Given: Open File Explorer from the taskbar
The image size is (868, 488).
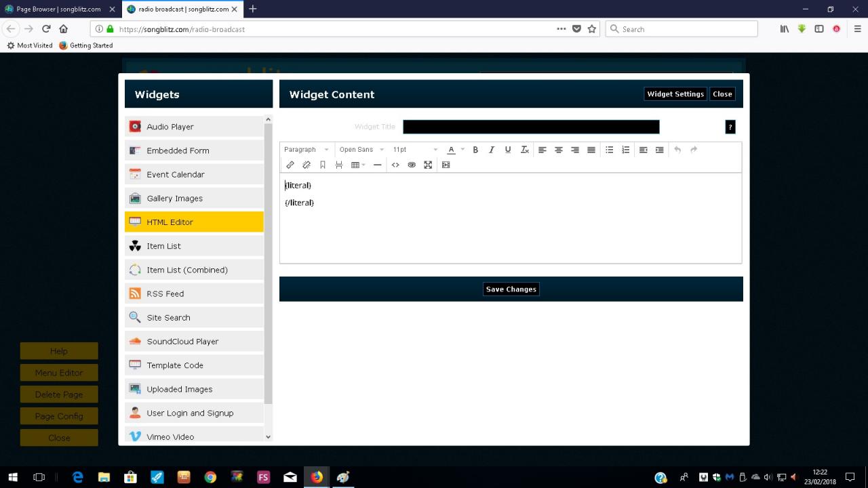Looking at the screenshot, I should [104, 477].
